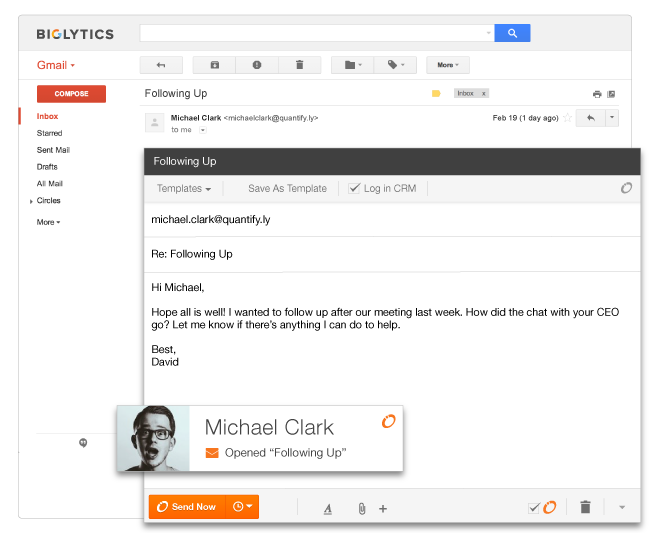
Task: Click the plus insert options icon
Action: 383,509
